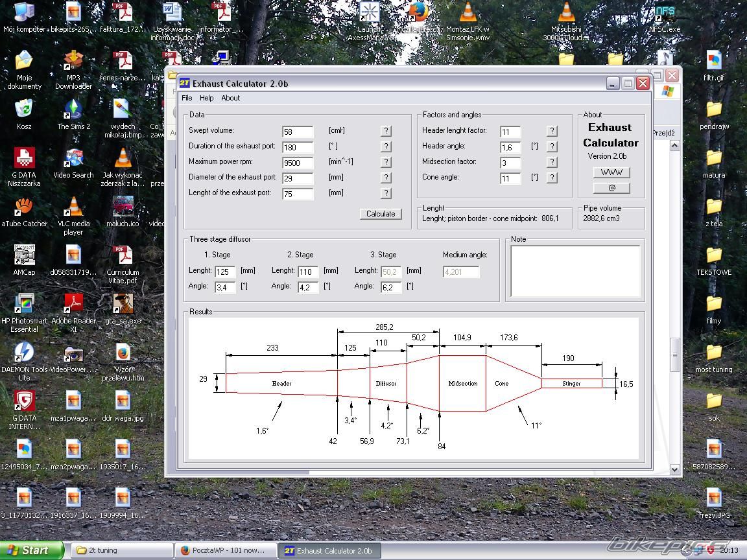Select Exhaust Calculator 2.0b taskbar button
747x560 pixels.
(329, 550)
